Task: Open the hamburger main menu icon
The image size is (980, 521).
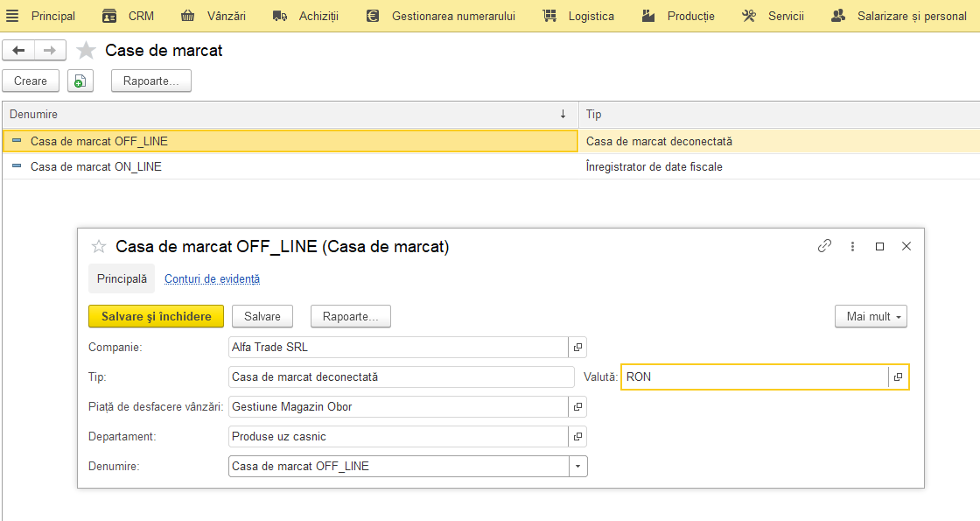Action: tap(12, 17)
